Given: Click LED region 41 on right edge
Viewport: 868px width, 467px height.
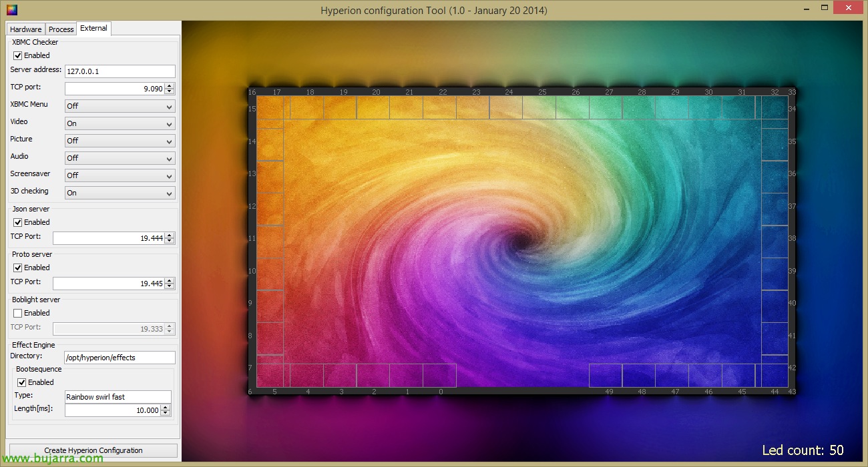Looking at the screenshot, I should 775,338.
